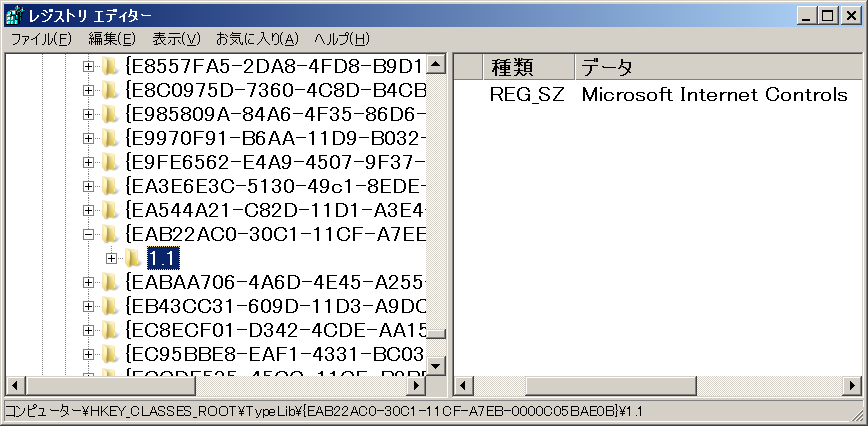Open the ヘルプ(H) menu

[342, 39]
